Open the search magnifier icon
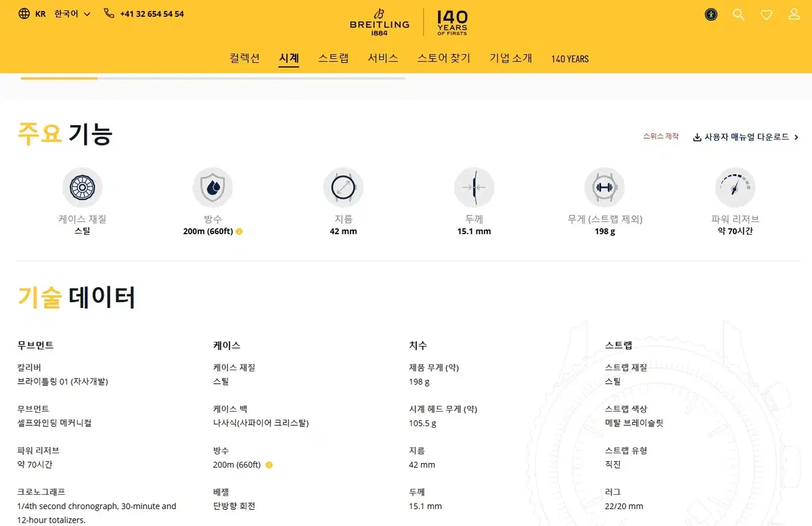The image size is (812, 526). coord(739,14)
